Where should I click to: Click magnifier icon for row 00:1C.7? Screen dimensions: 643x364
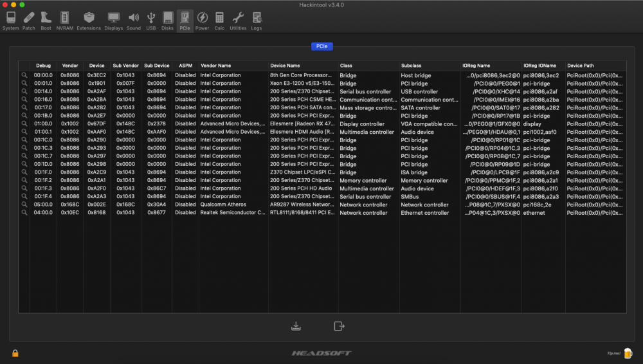coord(24,156)
